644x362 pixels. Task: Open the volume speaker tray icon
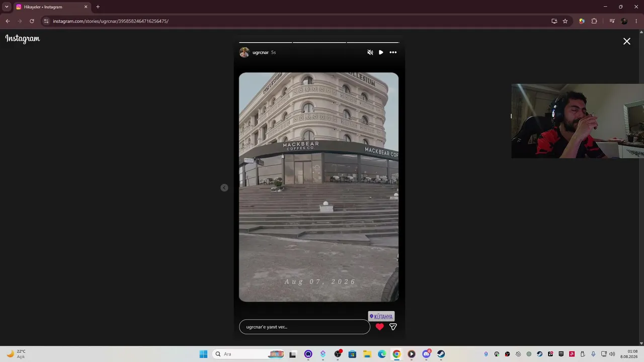(x=612, y=354)
